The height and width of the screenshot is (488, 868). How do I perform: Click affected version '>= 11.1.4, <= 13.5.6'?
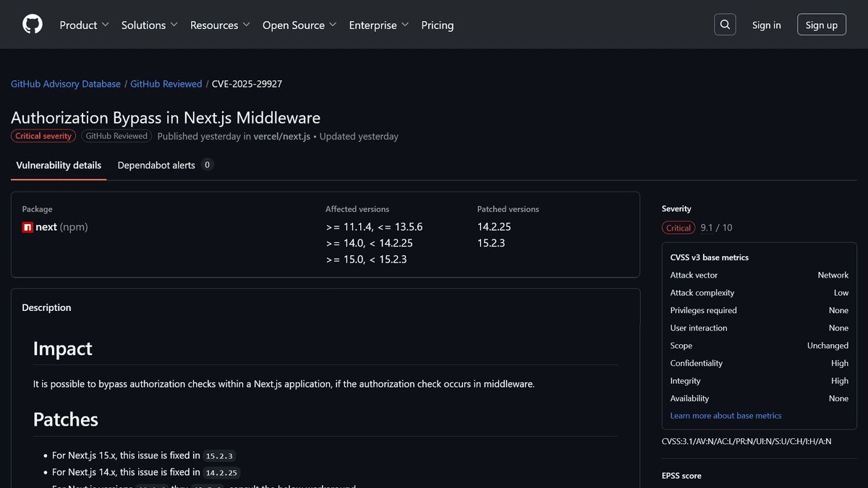pos(374,227)
